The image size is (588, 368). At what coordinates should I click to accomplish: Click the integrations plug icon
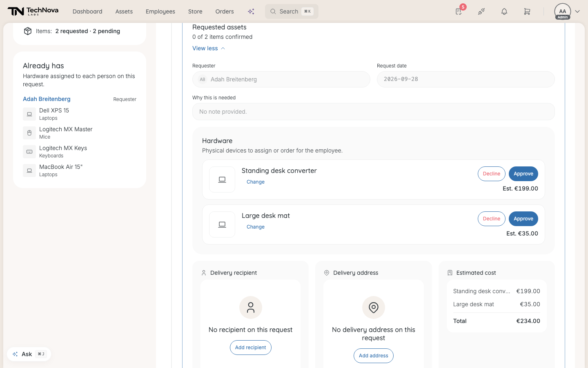click(481, 11)
